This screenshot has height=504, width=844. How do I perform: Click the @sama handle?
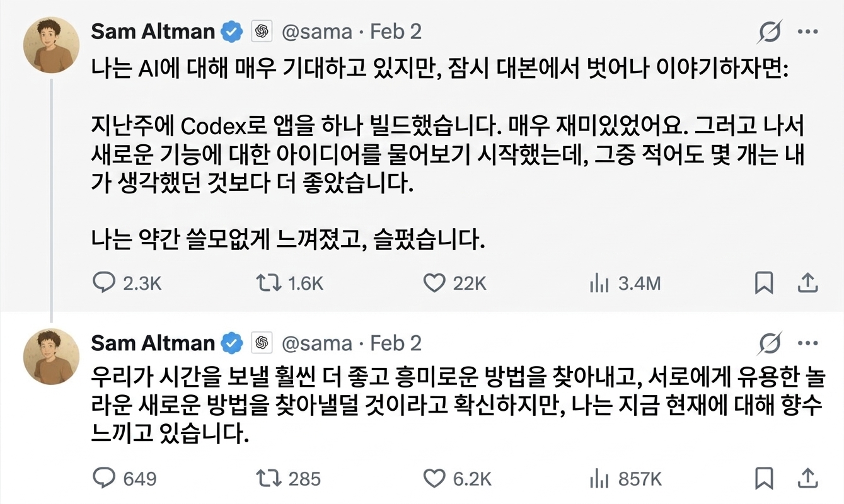318,31
